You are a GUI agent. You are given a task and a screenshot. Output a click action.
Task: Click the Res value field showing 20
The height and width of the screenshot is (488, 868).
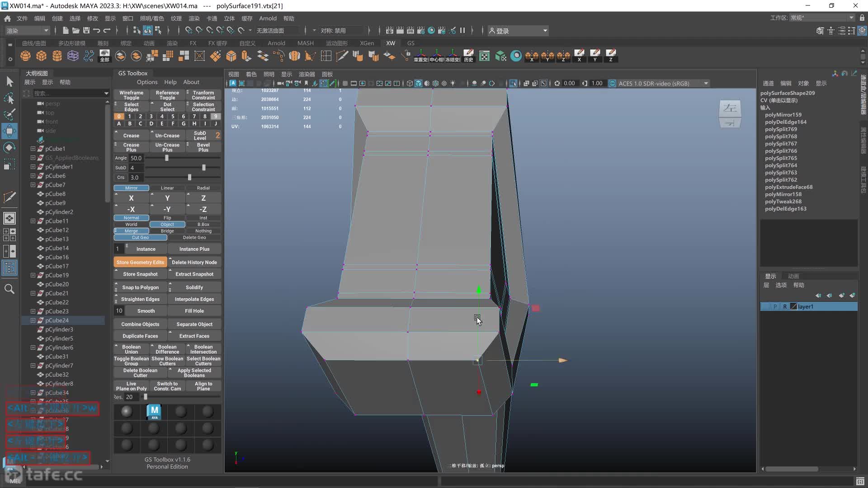(131, 397)
